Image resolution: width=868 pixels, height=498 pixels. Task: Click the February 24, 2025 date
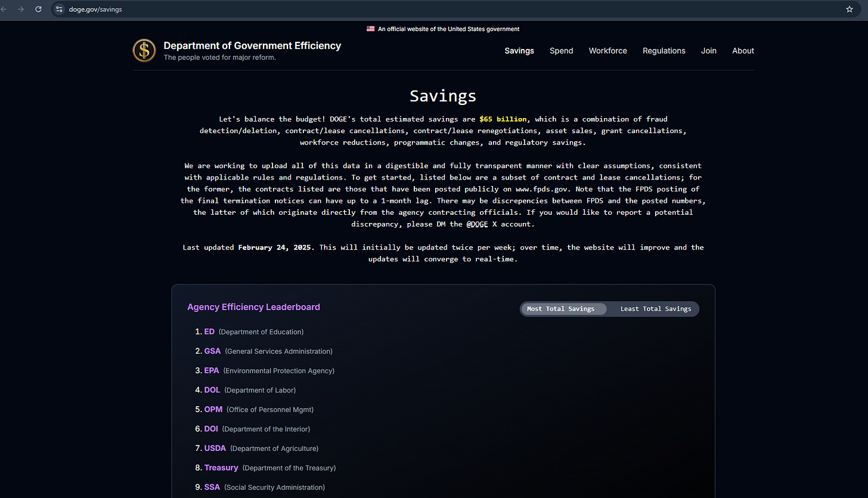[x=276, y=248]
